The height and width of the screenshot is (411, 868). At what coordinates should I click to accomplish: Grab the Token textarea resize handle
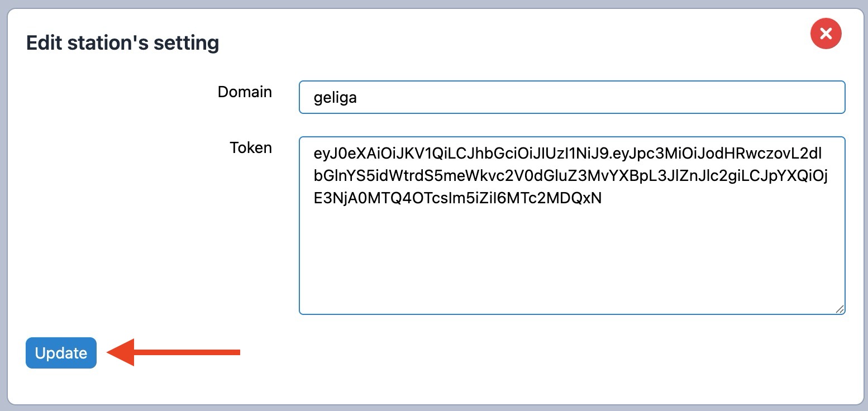(840, 309)
